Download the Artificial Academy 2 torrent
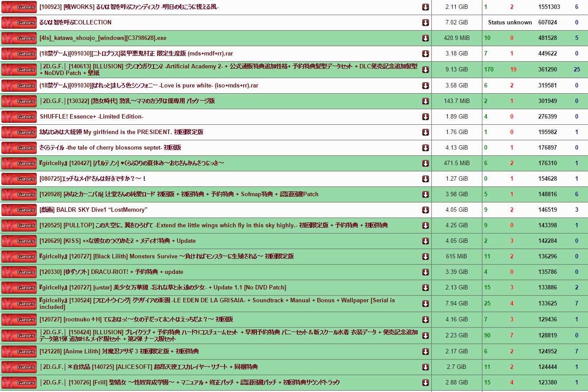This screenshot has width=588, height=392. click(x=426, y=70)
